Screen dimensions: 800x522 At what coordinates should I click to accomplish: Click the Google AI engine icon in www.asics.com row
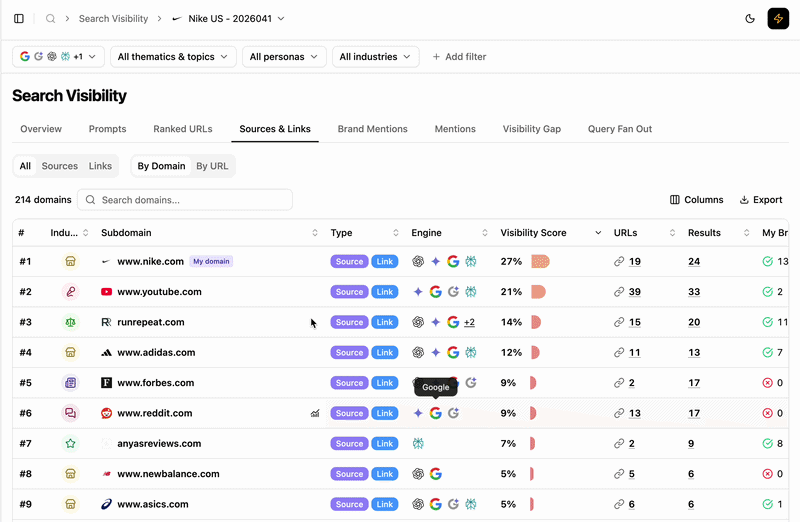click(453, 504)
